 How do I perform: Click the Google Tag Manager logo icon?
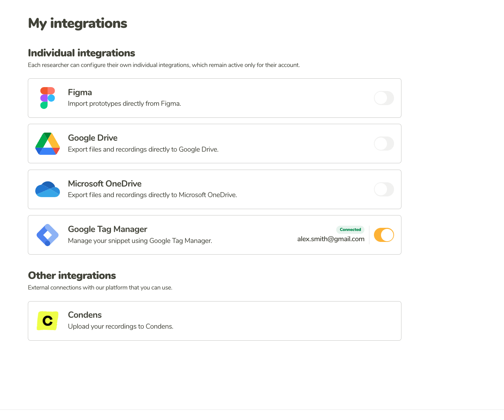(48, 235)
